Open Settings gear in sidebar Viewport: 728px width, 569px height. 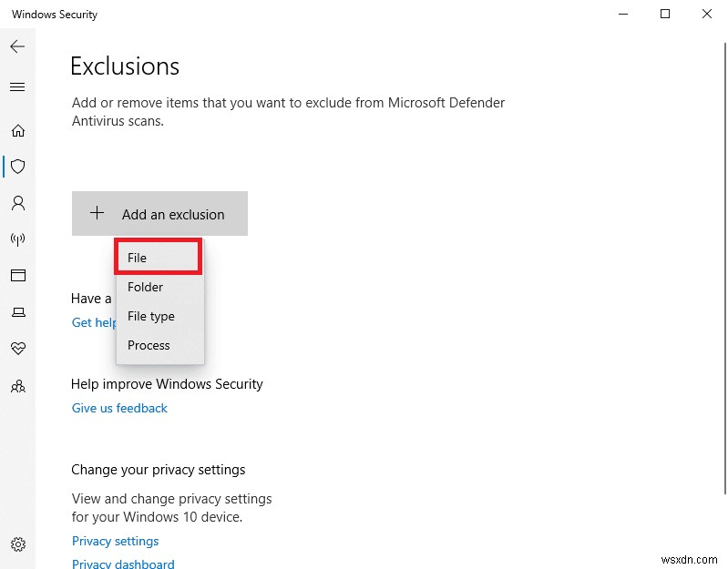17,544
